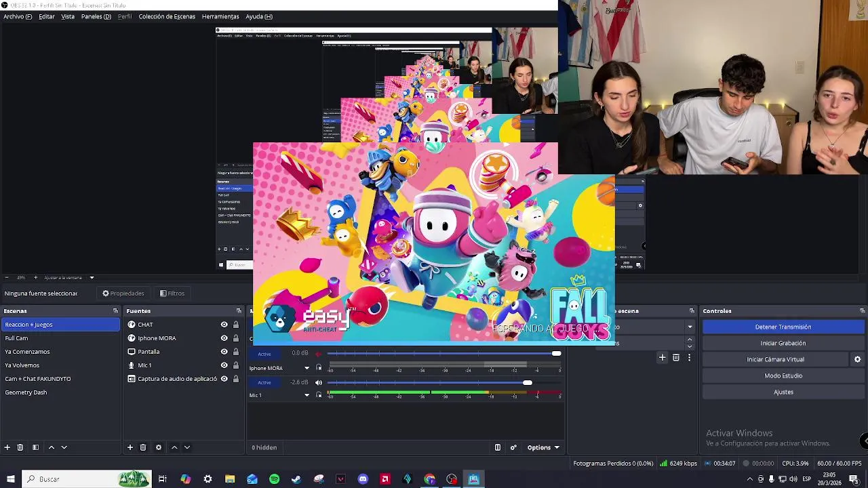Switch audio mixer to vertical layout

[x=497, y=447]
